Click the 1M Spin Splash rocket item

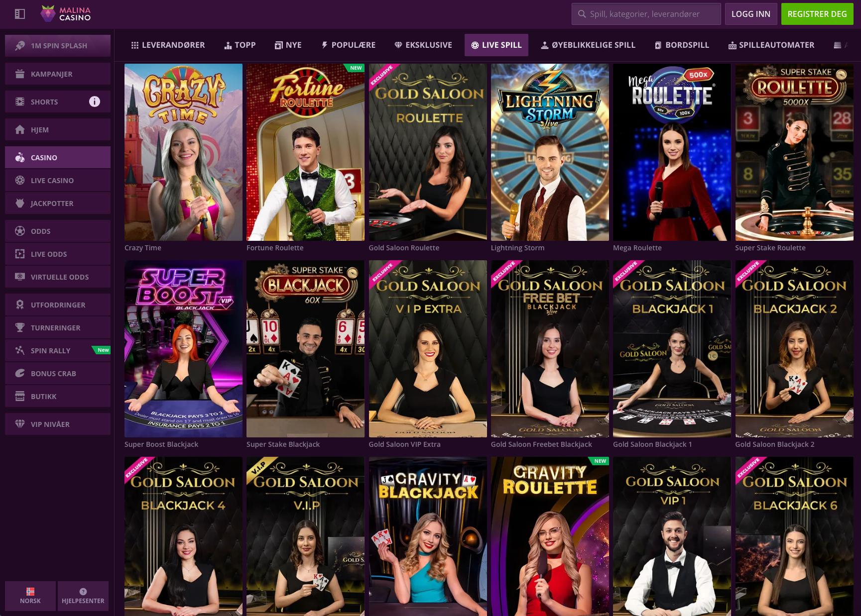[x=58, y=46]
